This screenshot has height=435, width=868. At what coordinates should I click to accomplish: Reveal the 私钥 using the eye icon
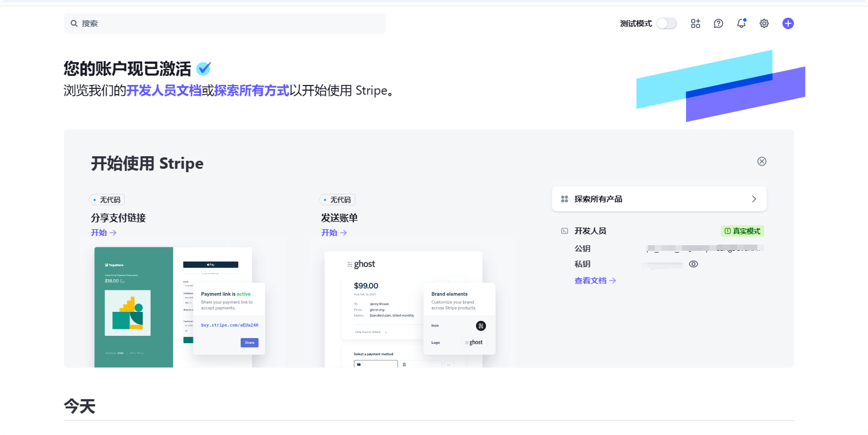pyautogui.click(x=693, y=264)
